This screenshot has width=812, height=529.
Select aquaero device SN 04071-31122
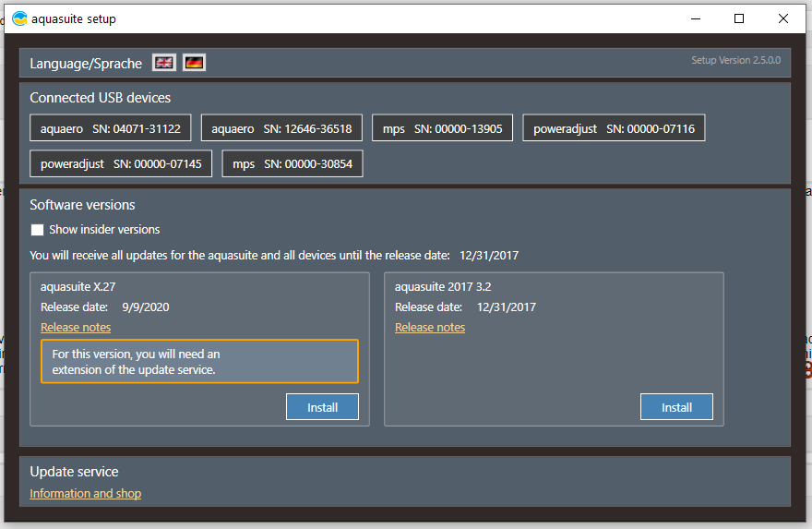pos(111,128)
